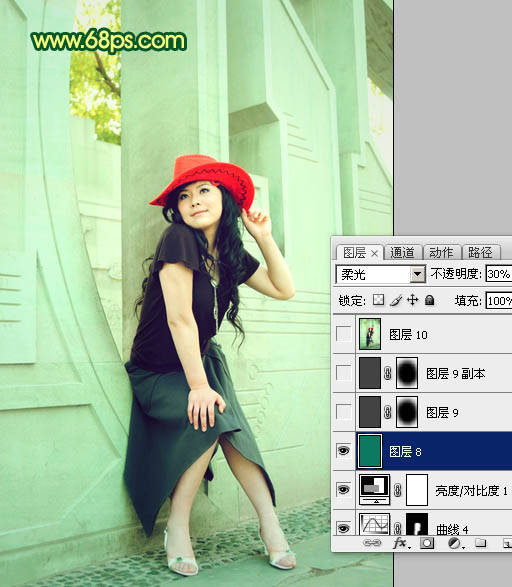Switch to the 通道 tab

click(402, 252)
